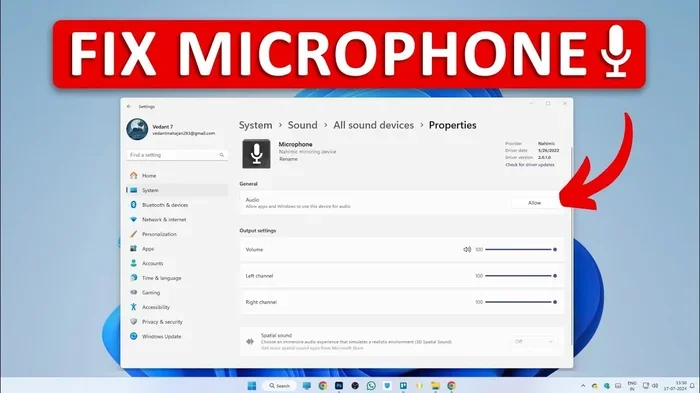Open Trello from the taskbar
Screen dimensions: 700x393
pos(403,385)
